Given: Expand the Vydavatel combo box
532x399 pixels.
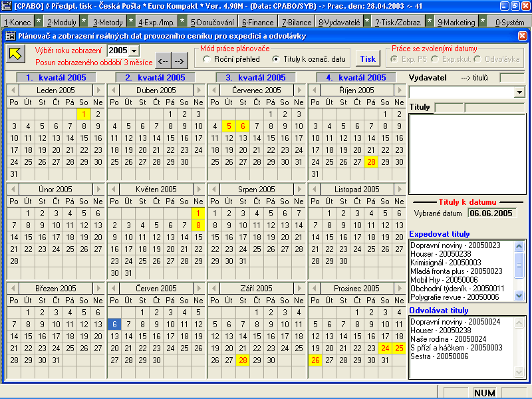Looking at the screenshot, I should tap(519, 92).
